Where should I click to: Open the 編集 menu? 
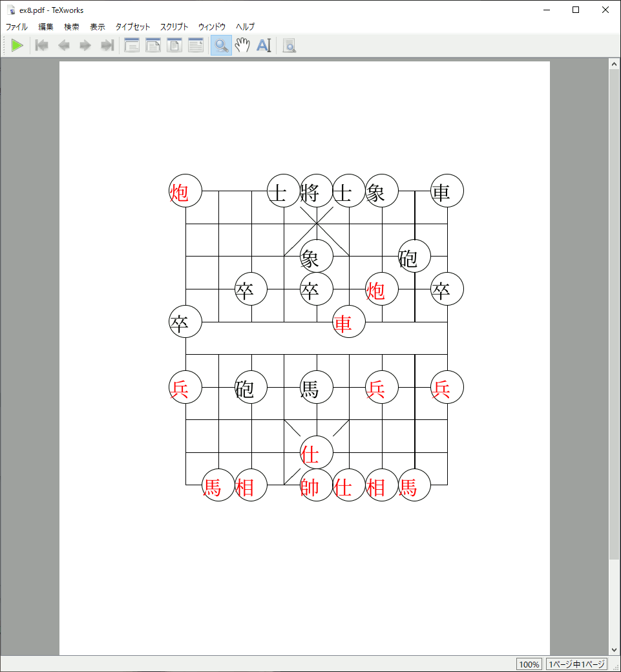46,26
